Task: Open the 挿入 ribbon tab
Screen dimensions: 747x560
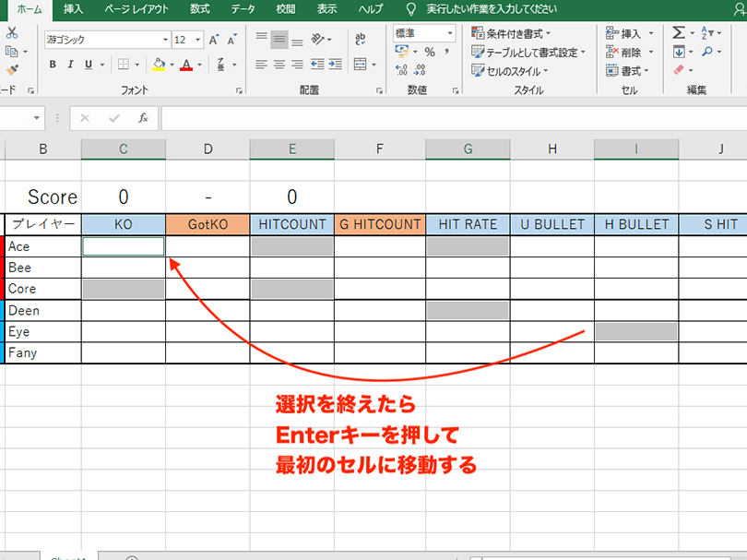Action: point(73,9)
